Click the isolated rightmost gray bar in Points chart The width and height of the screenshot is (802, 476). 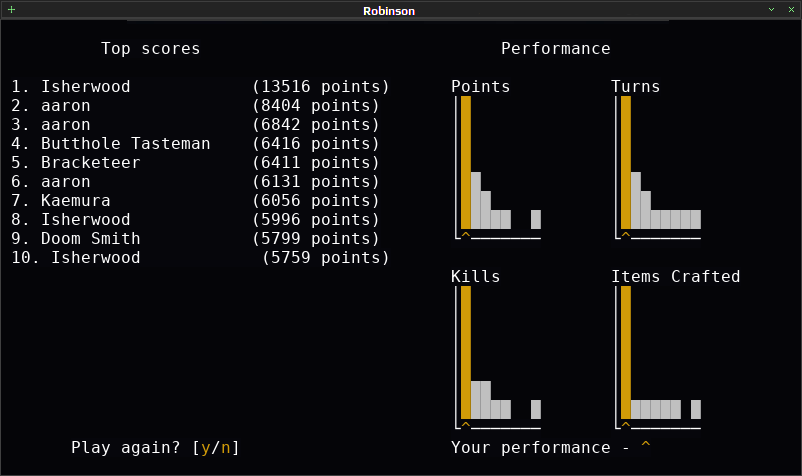click(x=536, y=219)
